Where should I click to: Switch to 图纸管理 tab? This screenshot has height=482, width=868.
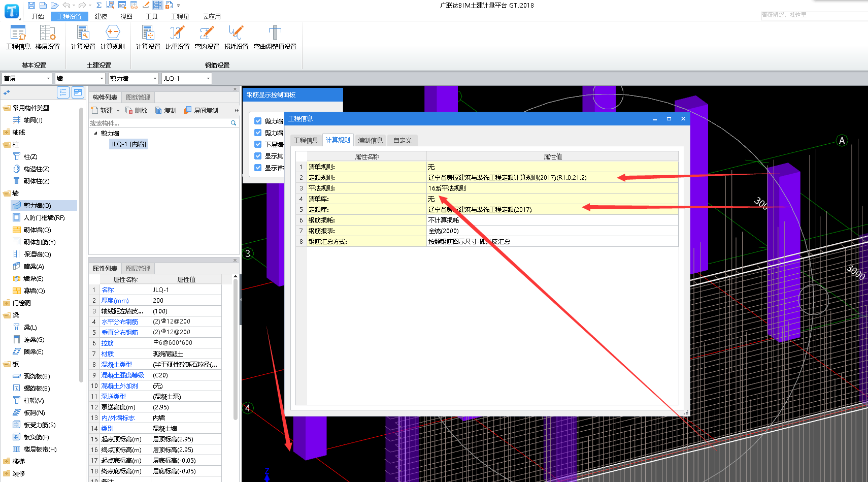point(138,97)
